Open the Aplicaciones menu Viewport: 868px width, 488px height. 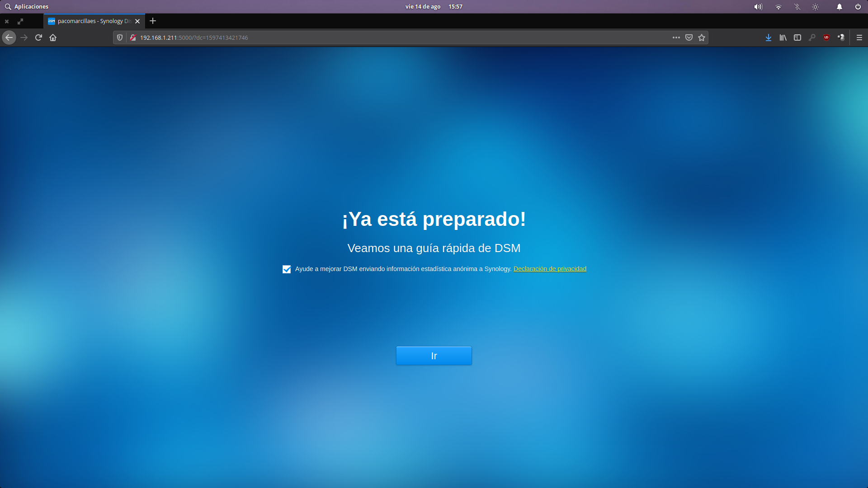(x=27, y=7)
